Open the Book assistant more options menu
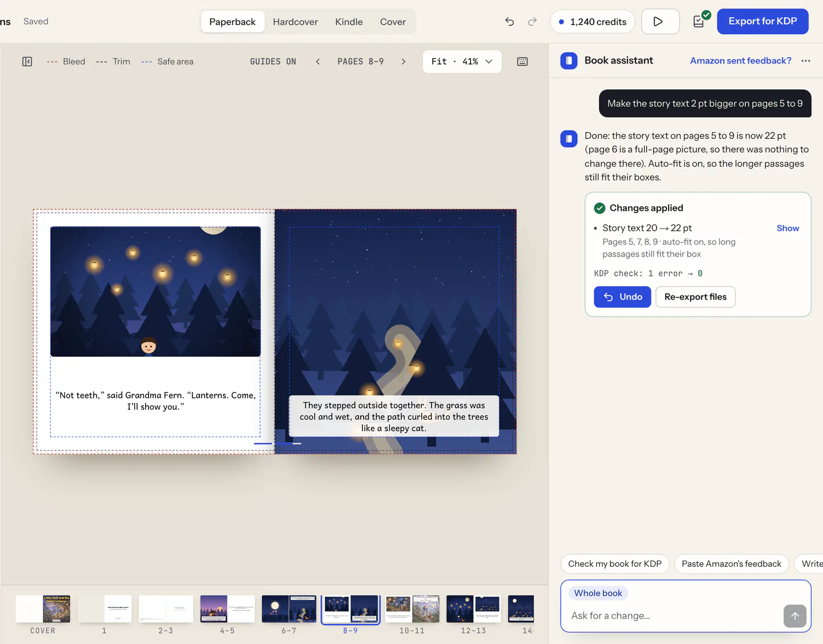 806,61
